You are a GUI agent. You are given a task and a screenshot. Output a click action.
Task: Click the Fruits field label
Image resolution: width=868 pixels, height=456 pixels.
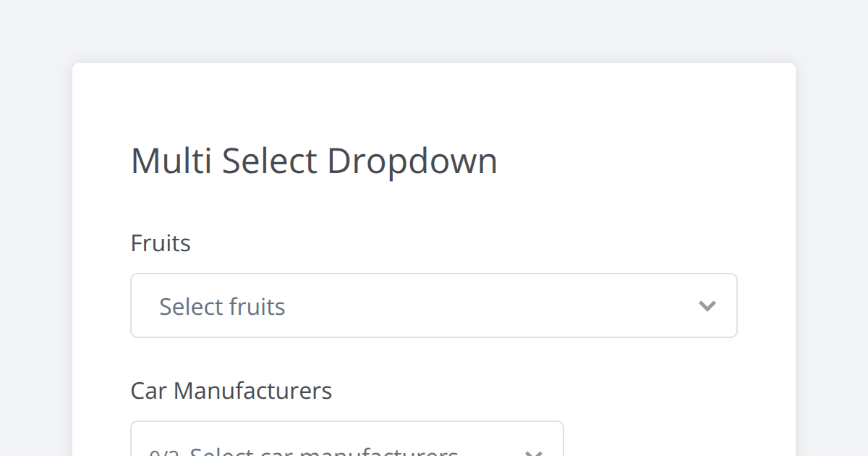(161, 243)
